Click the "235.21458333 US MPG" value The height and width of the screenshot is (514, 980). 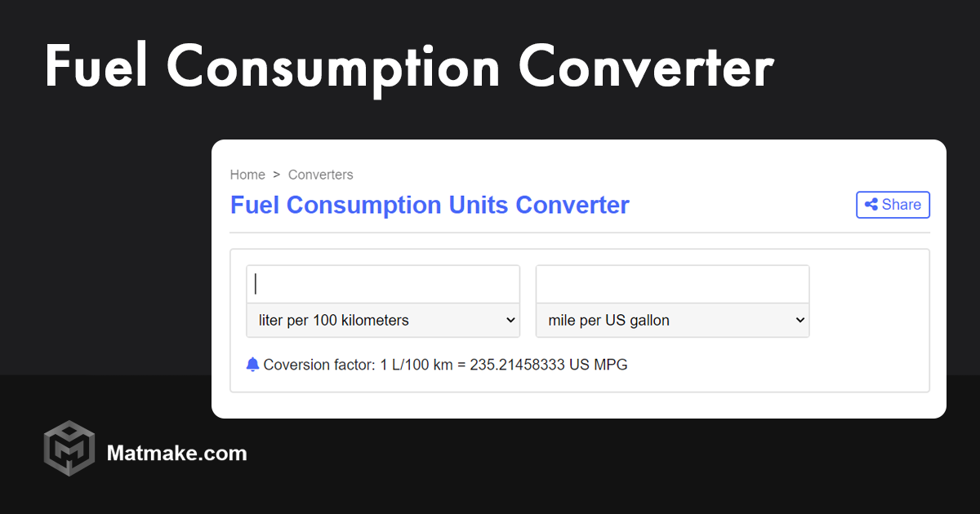pyautogui.click(x=549, y=365)
